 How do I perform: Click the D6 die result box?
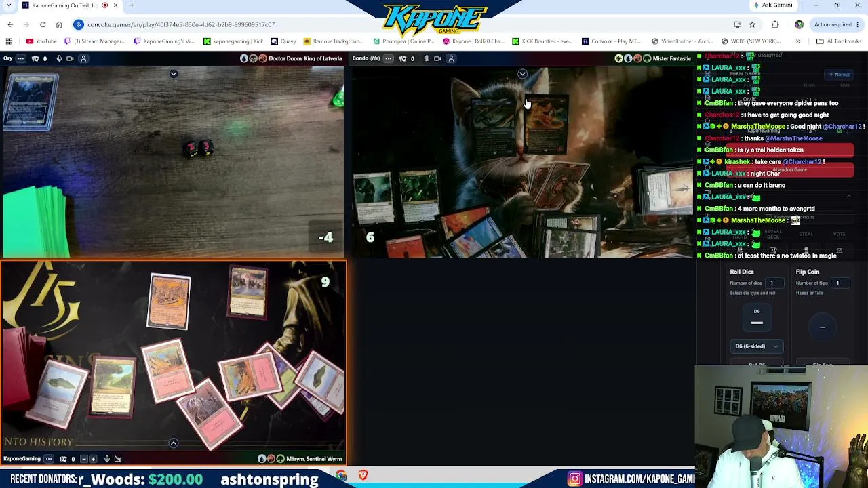tap(757, 317)
